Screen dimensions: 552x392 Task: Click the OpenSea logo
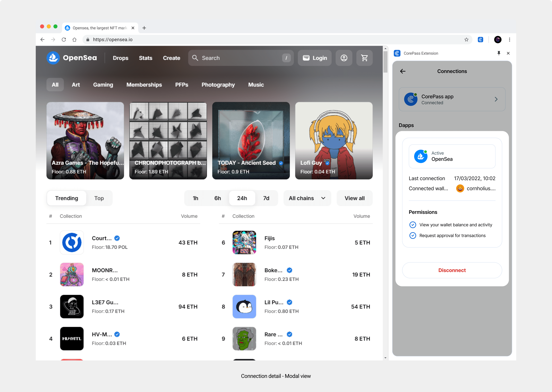[x=72, y=58]
